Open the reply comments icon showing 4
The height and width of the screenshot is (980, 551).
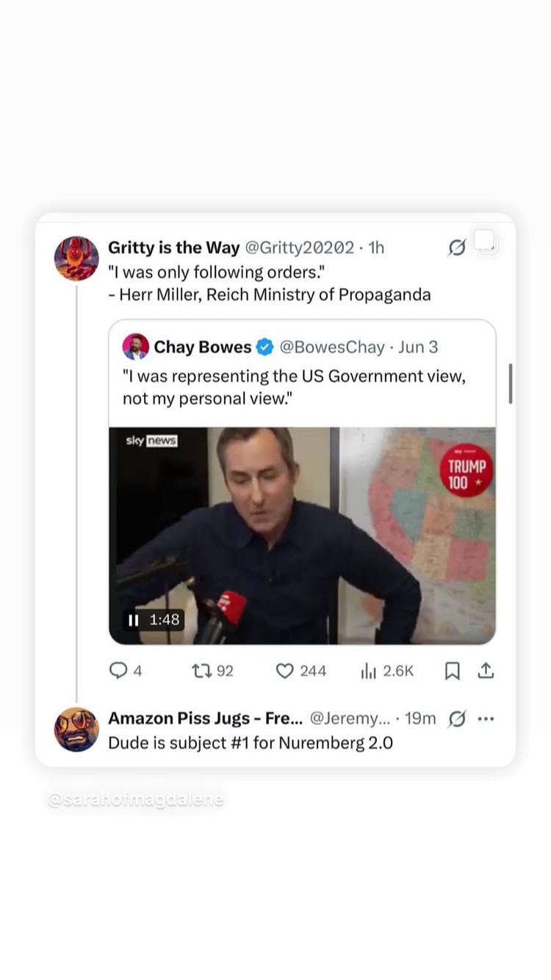pyautogui.click(x=125, y=670)
